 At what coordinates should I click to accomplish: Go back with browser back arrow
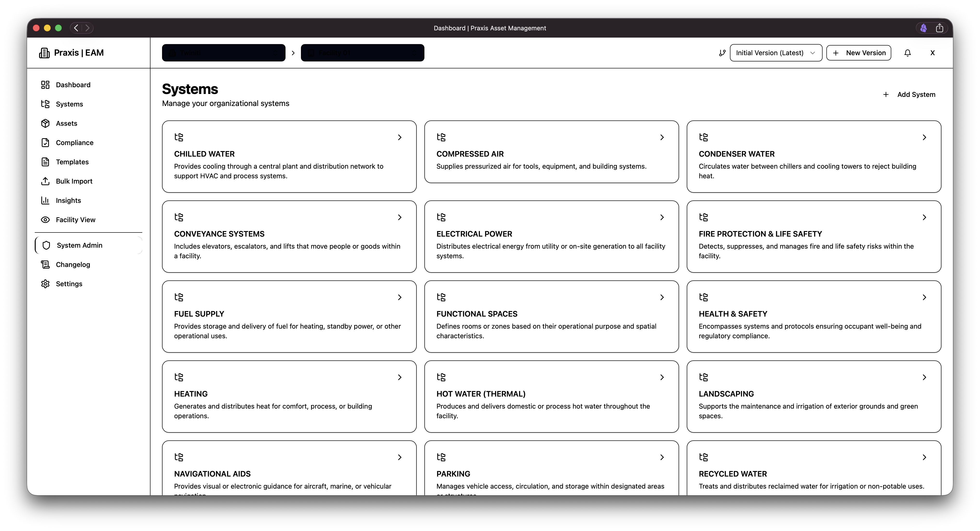click(76, 28)
